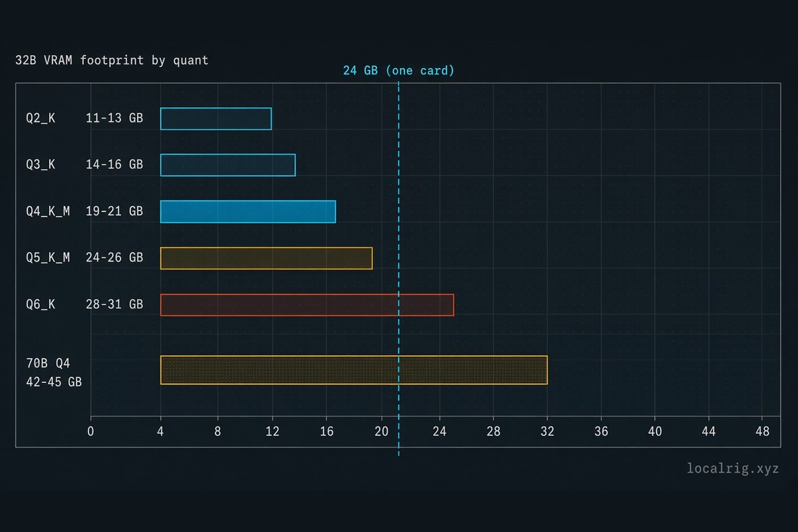Select the Q3_K bar

[x=228, y=165]
